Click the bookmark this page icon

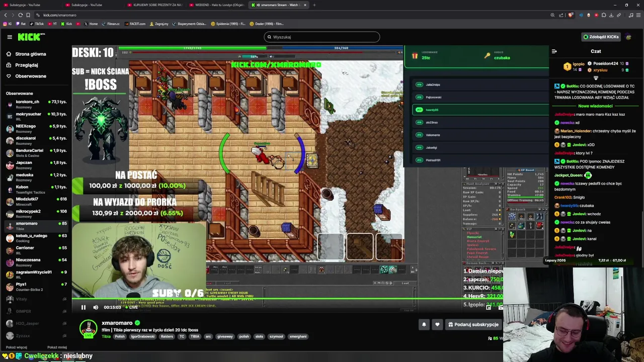(x=28, y=15)
